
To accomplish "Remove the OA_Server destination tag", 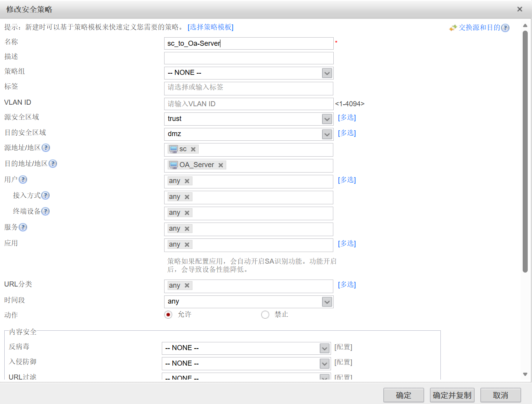I will pyautogui.click(x=220, y=165).
